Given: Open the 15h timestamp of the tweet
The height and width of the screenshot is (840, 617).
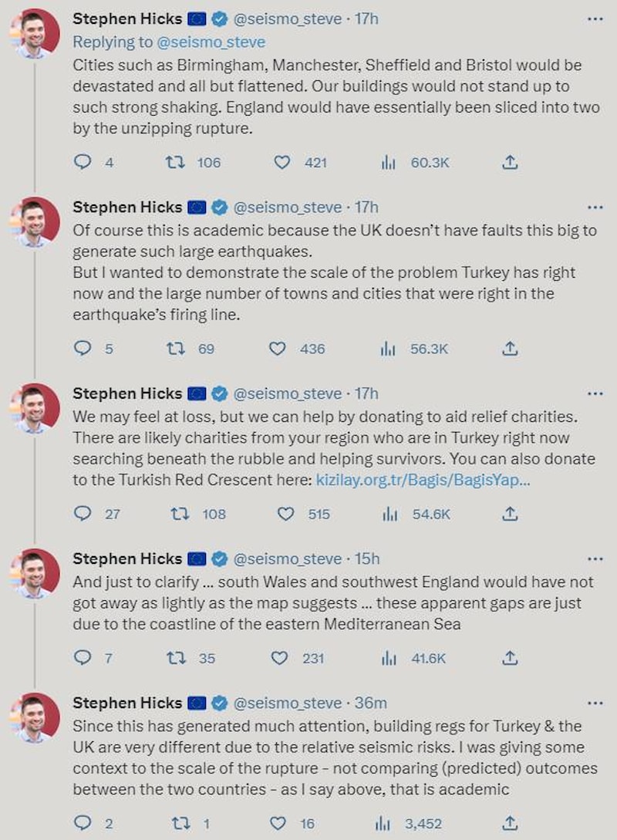Looking at the screenshot, I should [367, 559].
